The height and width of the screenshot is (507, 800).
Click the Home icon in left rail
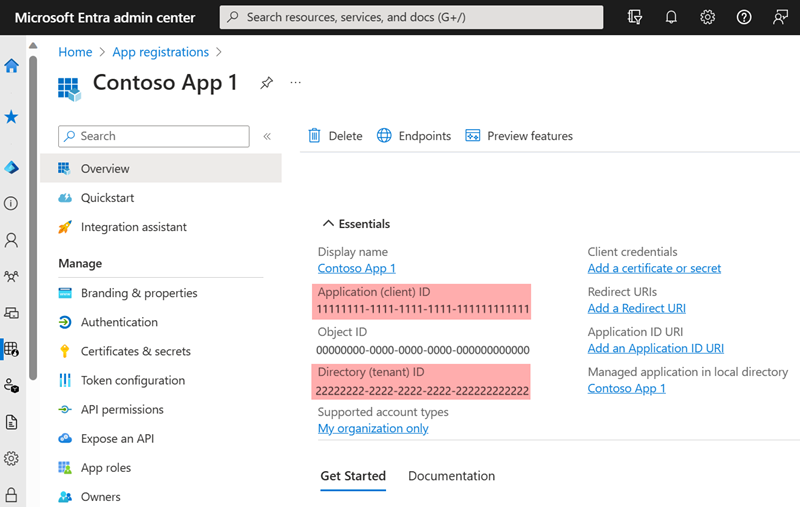point(12,66)
